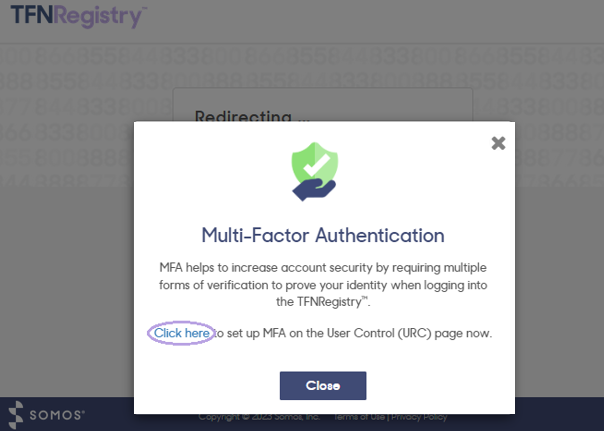Click the MFA description paragraph text
Viewport: 604px width, 431px height.
pos(323,285)
